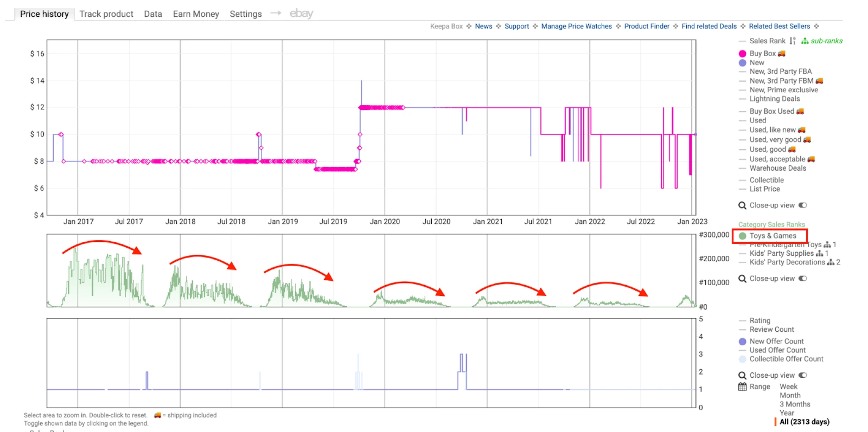Hide the Toys & Games sales rank series
The width and height of the screenshot is (868, 432).
pyautogui.click(x=773, y=235)
